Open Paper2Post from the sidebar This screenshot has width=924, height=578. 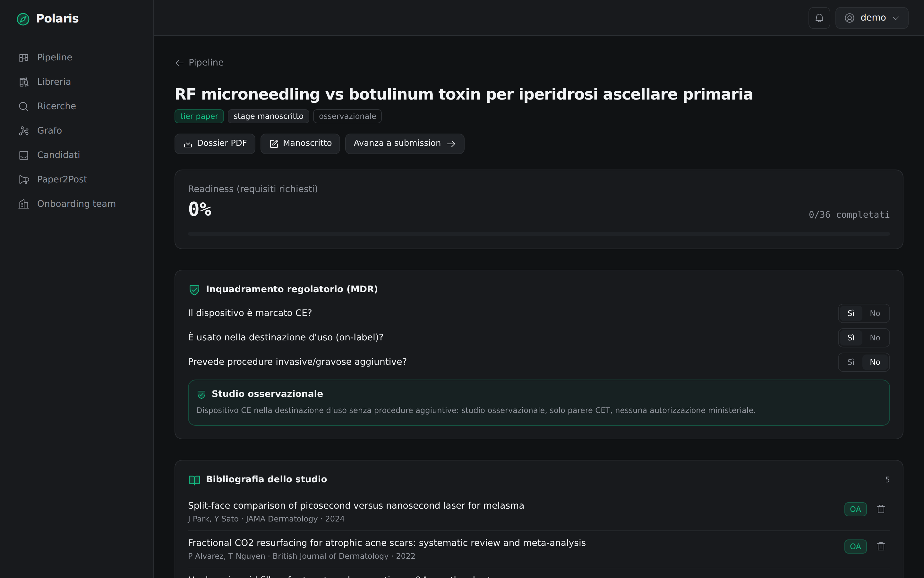click(x=77, y=180)
